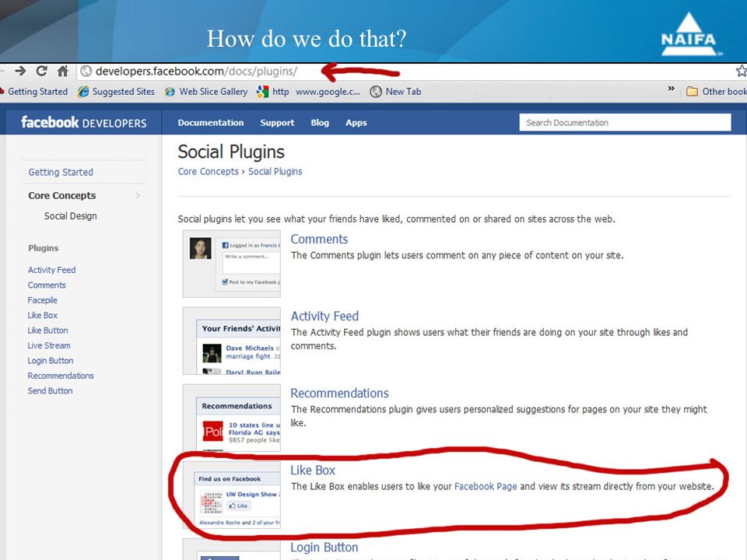This screenshot has height=560, width=747.
Task: Expand the hidden bookmarks chevron
Action: (672, 89)
